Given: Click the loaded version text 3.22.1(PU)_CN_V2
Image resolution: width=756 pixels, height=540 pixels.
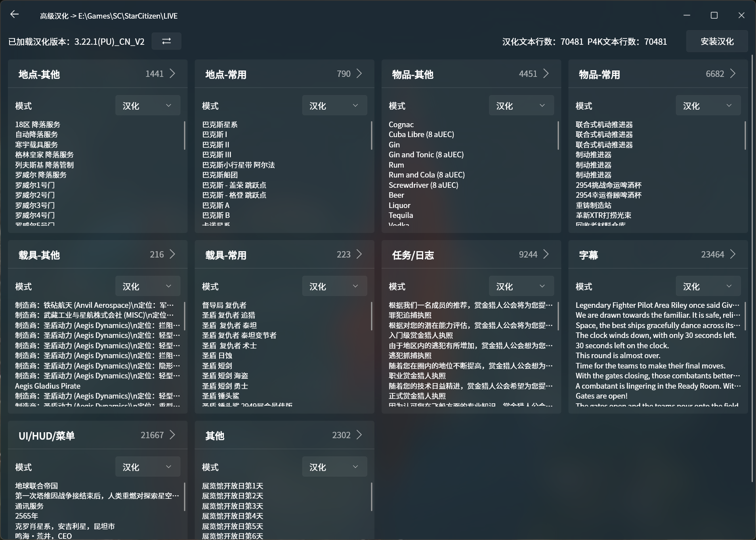Looking at the screenshot, I should (109, 42).
